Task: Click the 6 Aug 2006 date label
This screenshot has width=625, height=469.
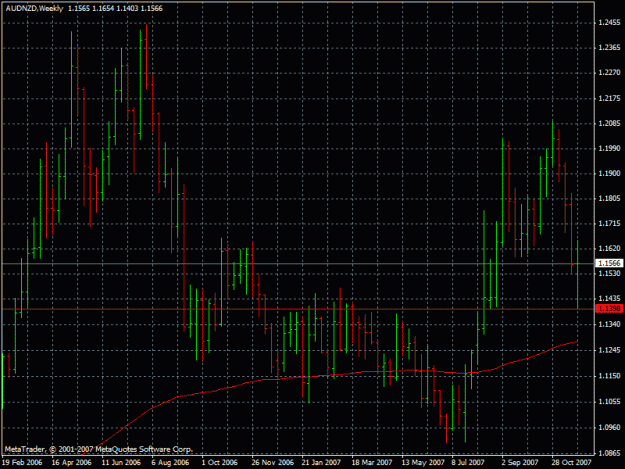Action: 170,463
